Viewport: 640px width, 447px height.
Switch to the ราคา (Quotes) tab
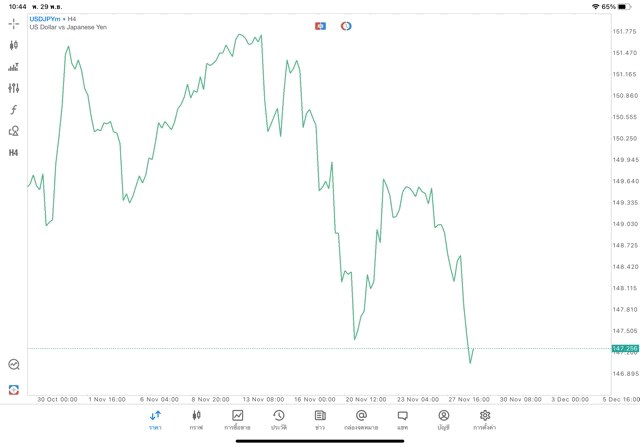point(155,419)
